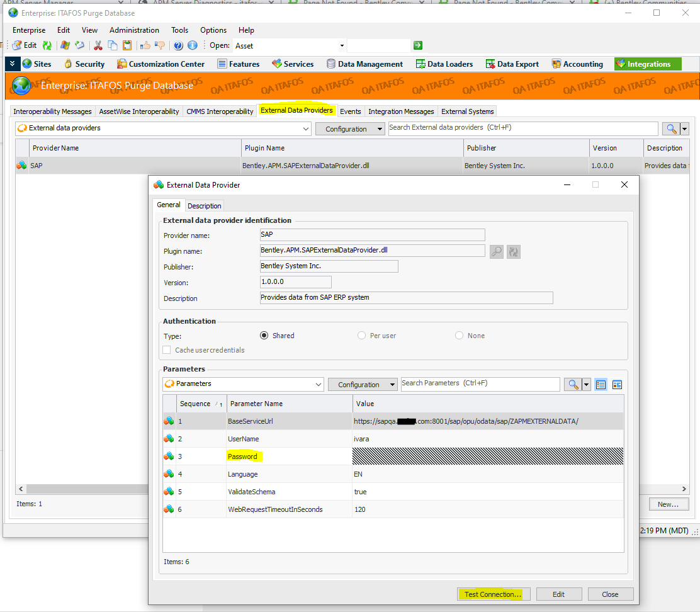
Task: Click the thumbs up icon
Action: (x=145, y=45)
